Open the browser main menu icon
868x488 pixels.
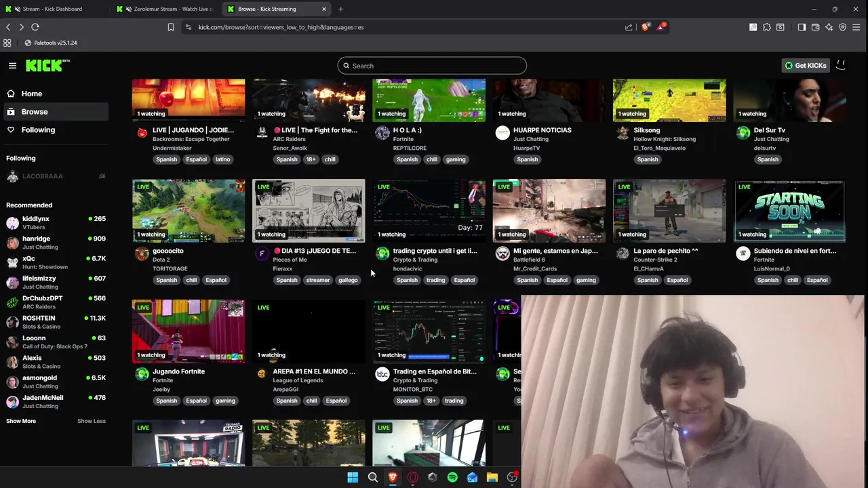pos(856,27)
